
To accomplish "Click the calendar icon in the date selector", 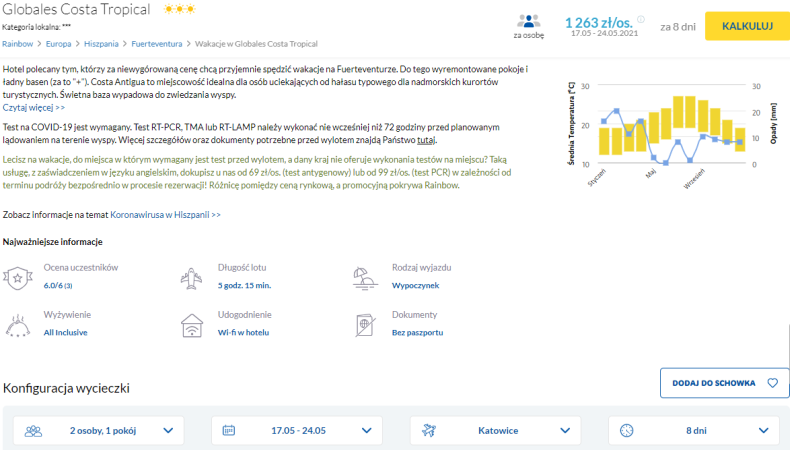I will [x=229, y=430].
